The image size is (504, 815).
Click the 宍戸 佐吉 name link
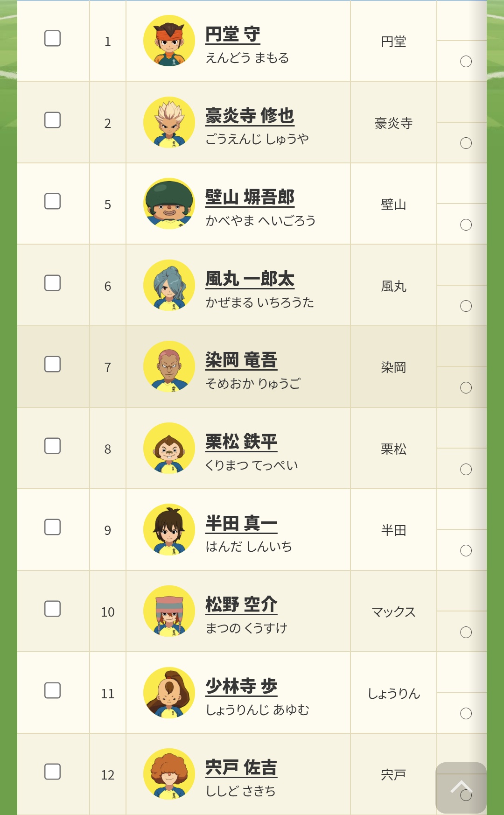[x=241, y=768]
